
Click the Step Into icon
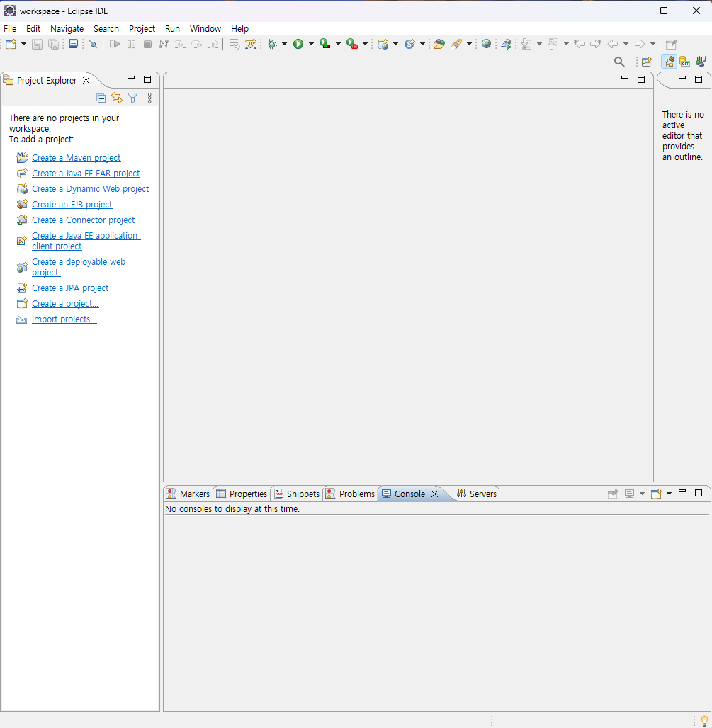180,44
